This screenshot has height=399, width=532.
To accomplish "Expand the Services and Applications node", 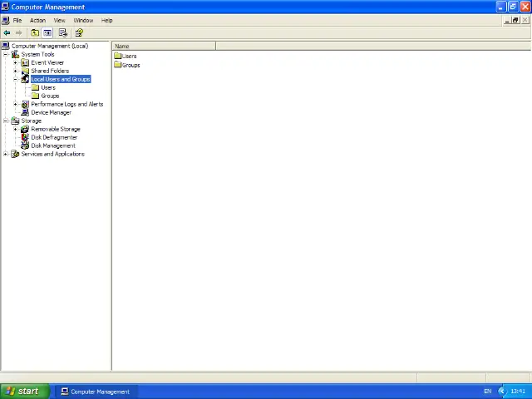I will coord(6,154).
